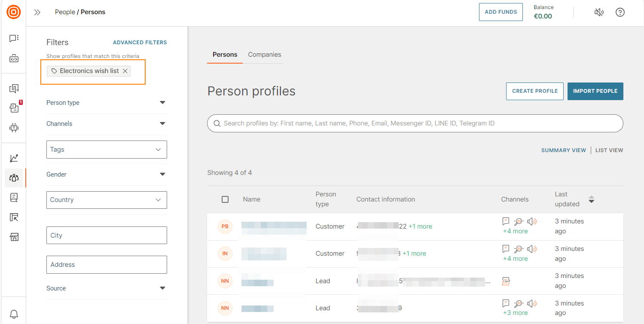The image size is (644, 324).
Task: Expand the Source filter
Action: tap(106, 288)
